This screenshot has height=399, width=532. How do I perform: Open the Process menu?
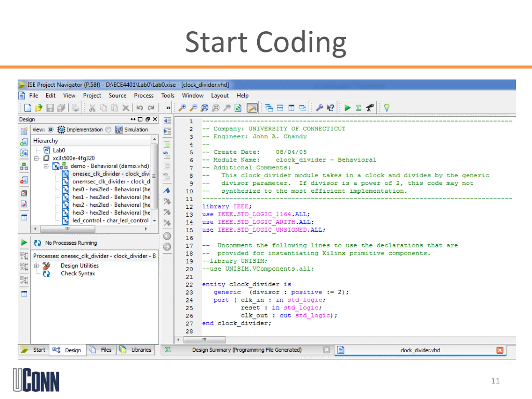tap(144, 95)
